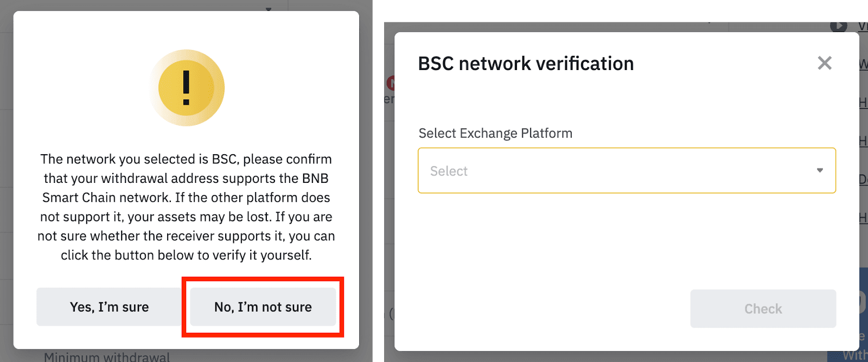Click the yellow exclamation warning icon
This screenshot has width=868, height=362.
(186, 88)
